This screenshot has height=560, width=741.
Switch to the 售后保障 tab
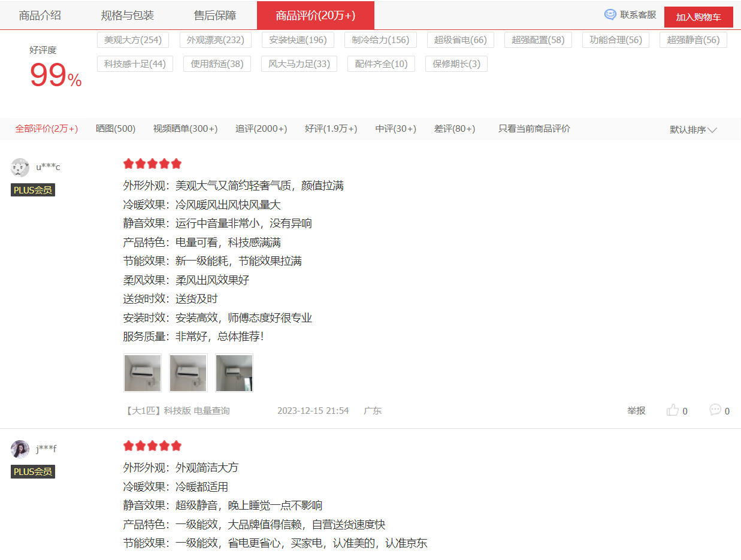click(x=215, y=16)
